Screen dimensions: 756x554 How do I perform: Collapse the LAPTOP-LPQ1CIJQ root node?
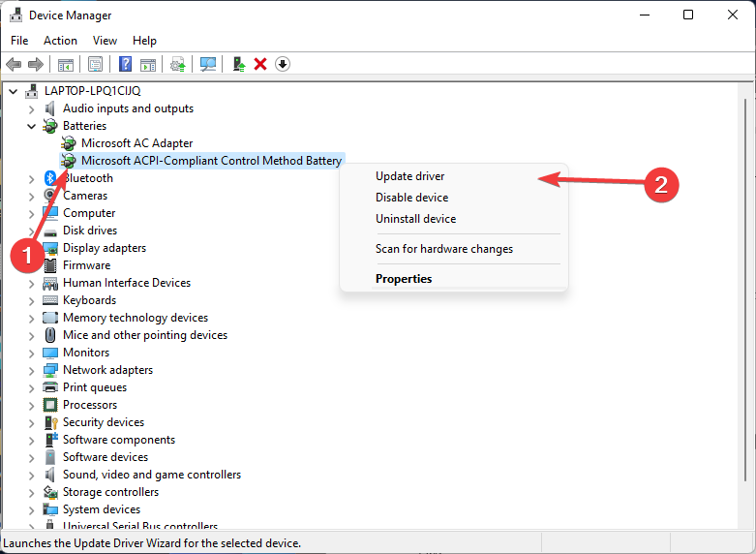tap(13, 91)
